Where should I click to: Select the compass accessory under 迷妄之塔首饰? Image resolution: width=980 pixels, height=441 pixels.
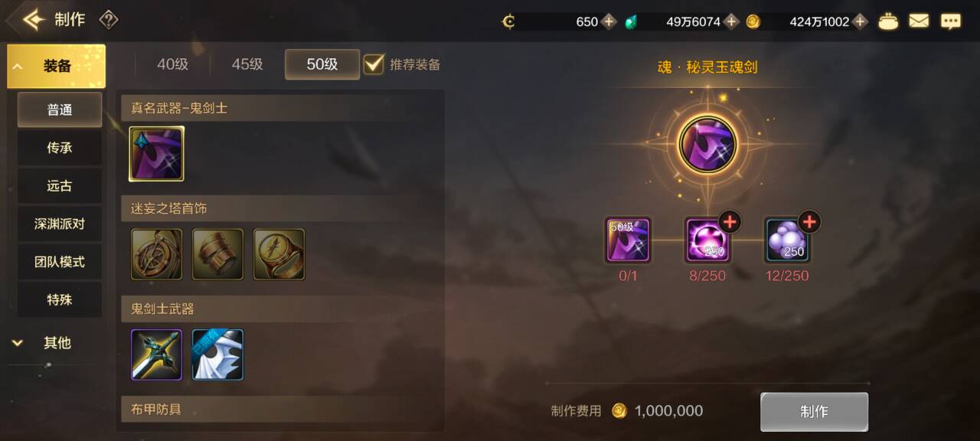tap(156, 254)
